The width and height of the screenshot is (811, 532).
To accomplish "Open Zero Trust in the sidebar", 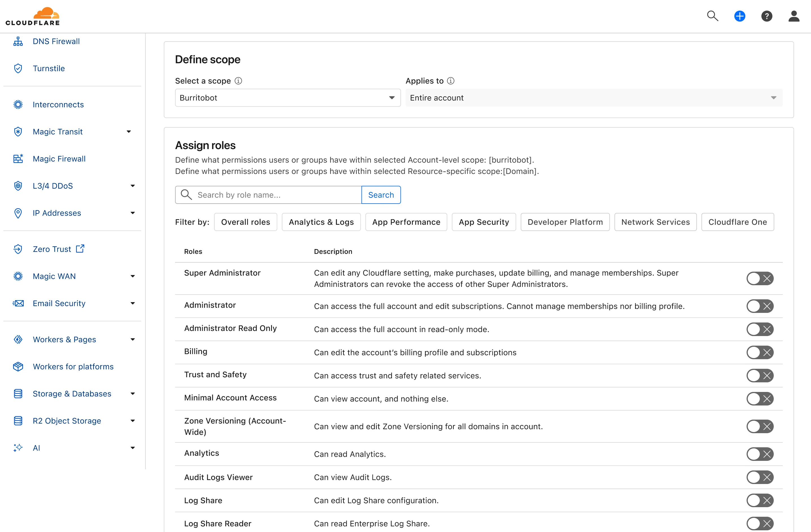I will point(52,249).
